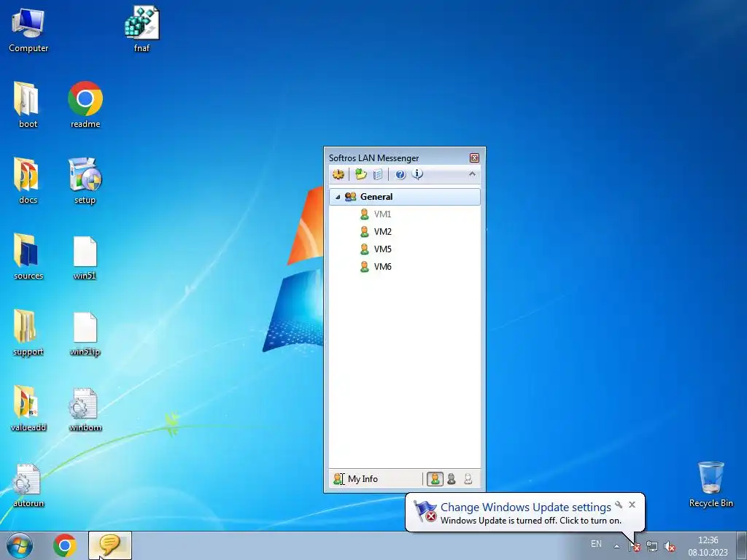Open notification options wrench icon

tap(619, 505)
